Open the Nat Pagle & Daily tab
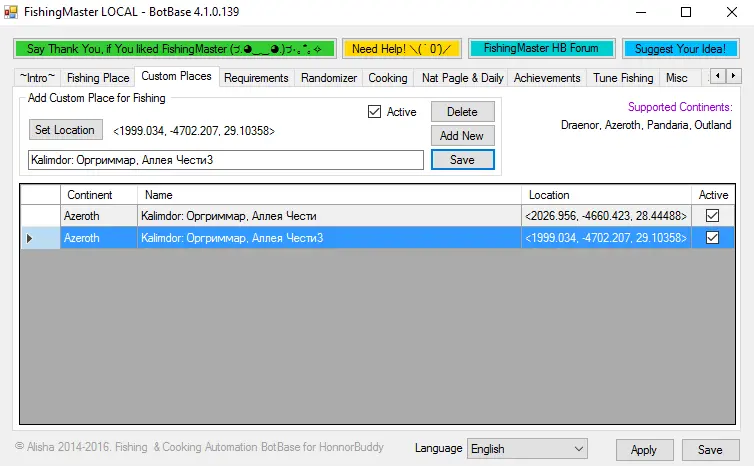 coord(463,78)
